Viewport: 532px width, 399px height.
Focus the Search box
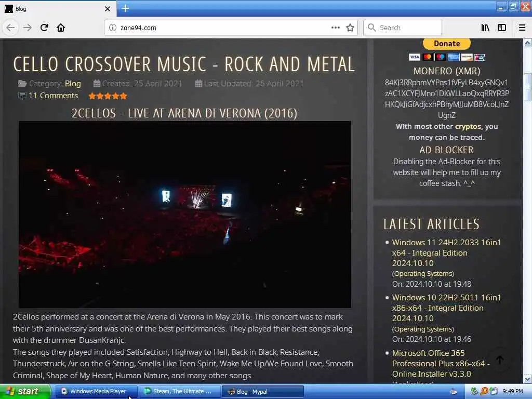(403, 28)
